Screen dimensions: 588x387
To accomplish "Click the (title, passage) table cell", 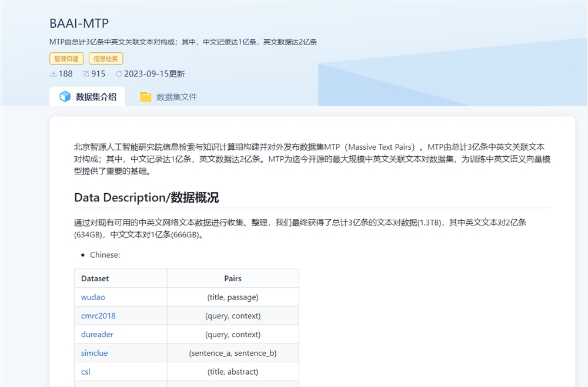I will [233, 297].
